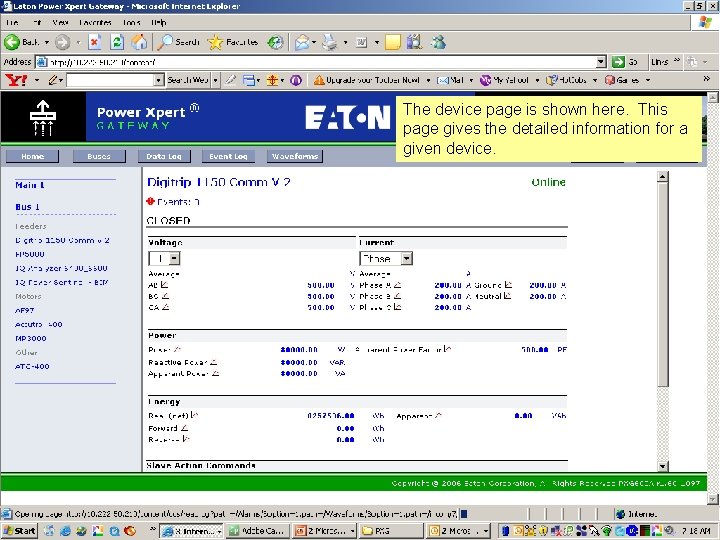This screenshot has width=720, height=540.
Task: Open the Buses tab
Action: 99,156
